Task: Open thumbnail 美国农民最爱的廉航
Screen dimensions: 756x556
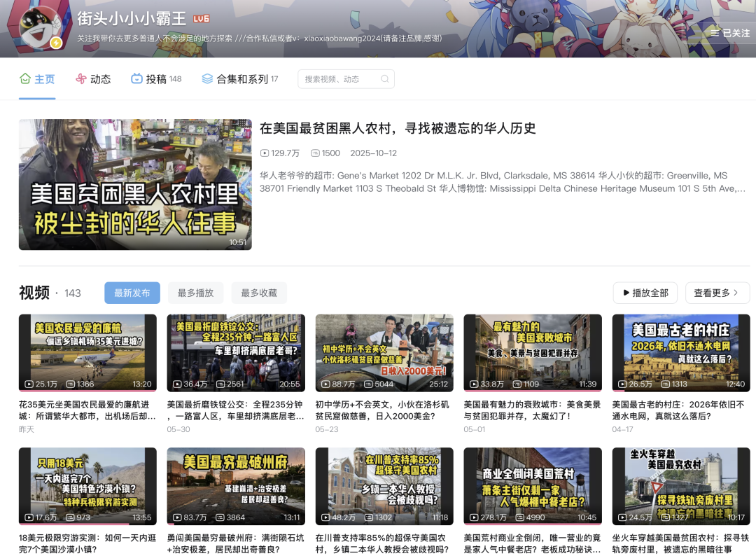Action: (87, 352)
